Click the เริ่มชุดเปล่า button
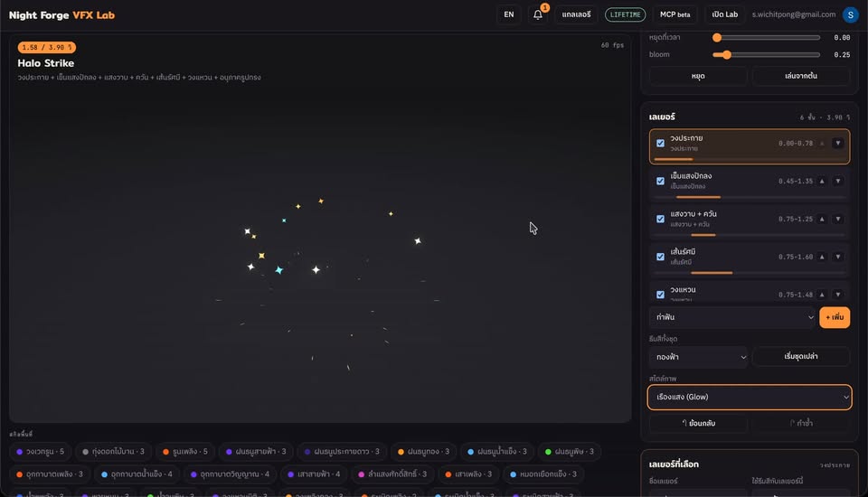This screenshot has width=868, height=497. tap(800, 356)
